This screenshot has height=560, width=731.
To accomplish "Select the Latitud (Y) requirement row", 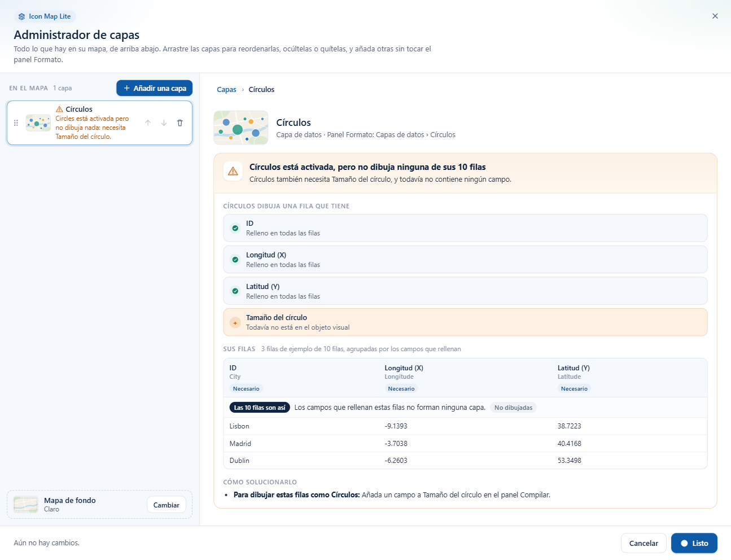I will coord(465,291).
